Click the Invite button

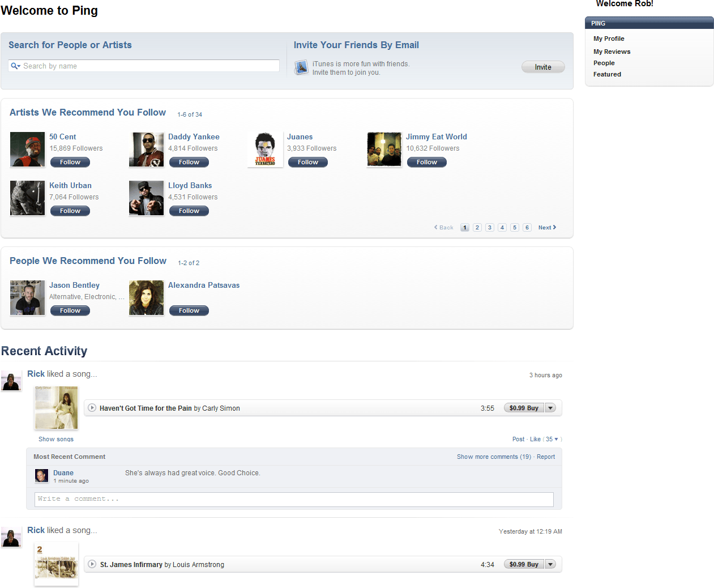pos(543,67)
